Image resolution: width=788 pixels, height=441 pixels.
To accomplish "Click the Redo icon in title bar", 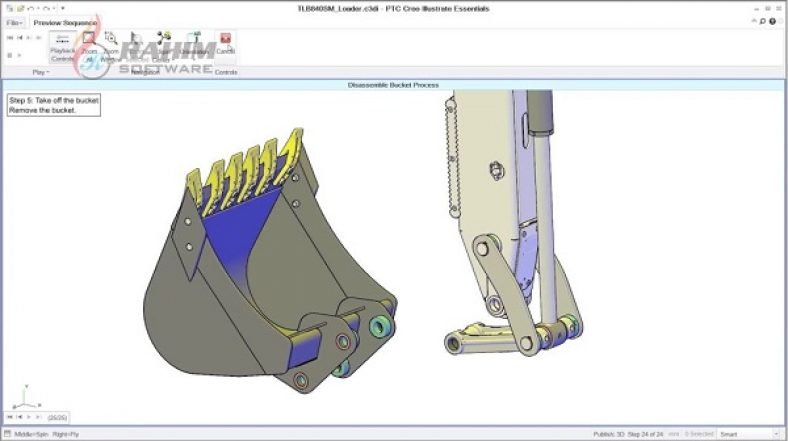I will [46, 9].
